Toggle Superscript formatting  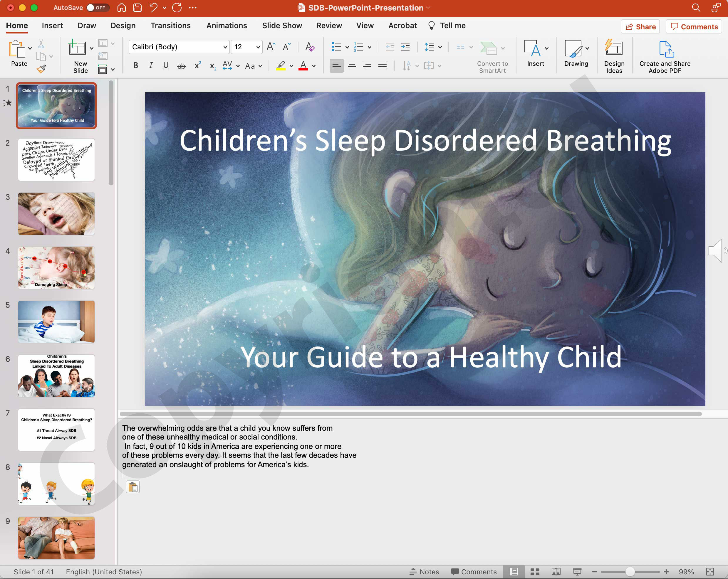point(197,66)
